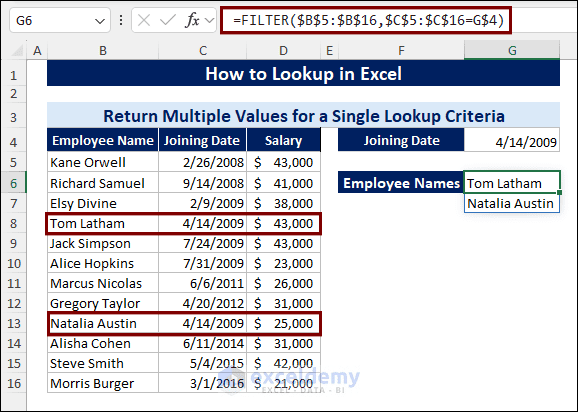Click the fill handle of cell G6
Image resolution: width=578 pixels, height=412 pixels.
click(x=560, y=192)
